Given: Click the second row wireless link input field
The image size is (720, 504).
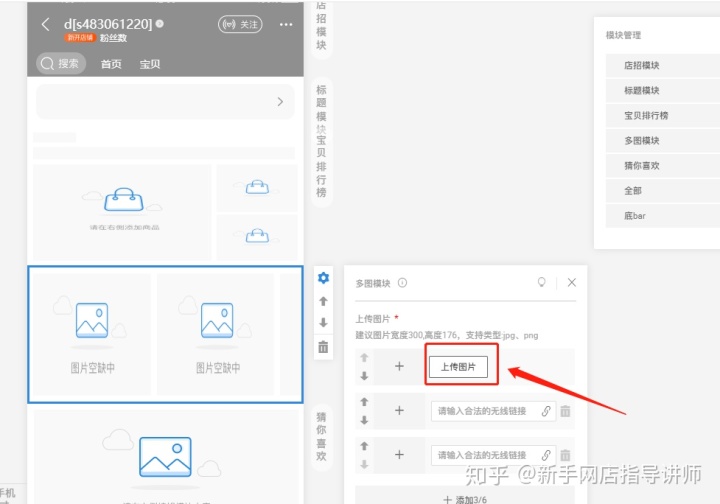Looking at the screenshot, I should [x=493, y=411].
